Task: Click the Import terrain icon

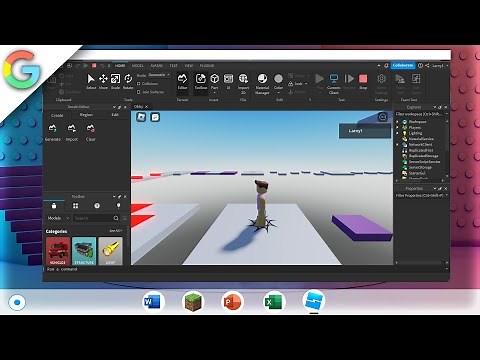Action: click(71, 128)
